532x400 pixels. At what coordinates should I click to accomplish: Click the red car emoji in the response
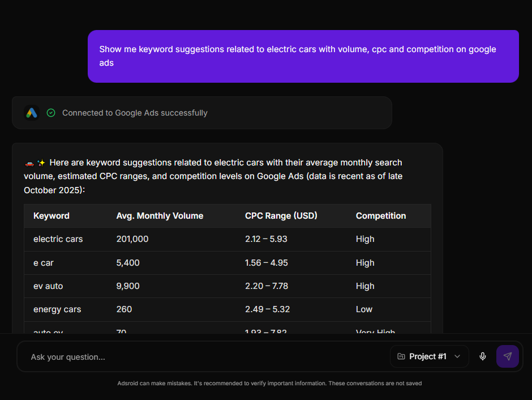pyautogui.click(x=29, y=163)
